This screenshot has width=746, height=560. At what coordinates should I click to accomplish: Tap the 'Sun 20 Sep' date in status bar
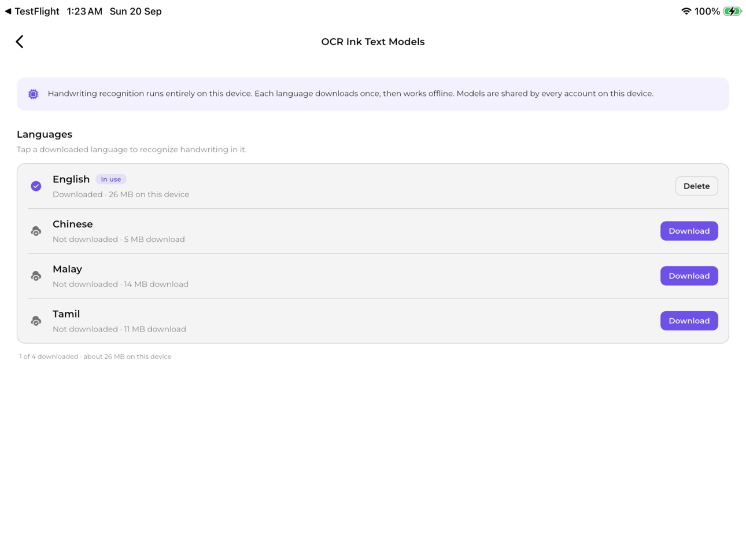135,12
